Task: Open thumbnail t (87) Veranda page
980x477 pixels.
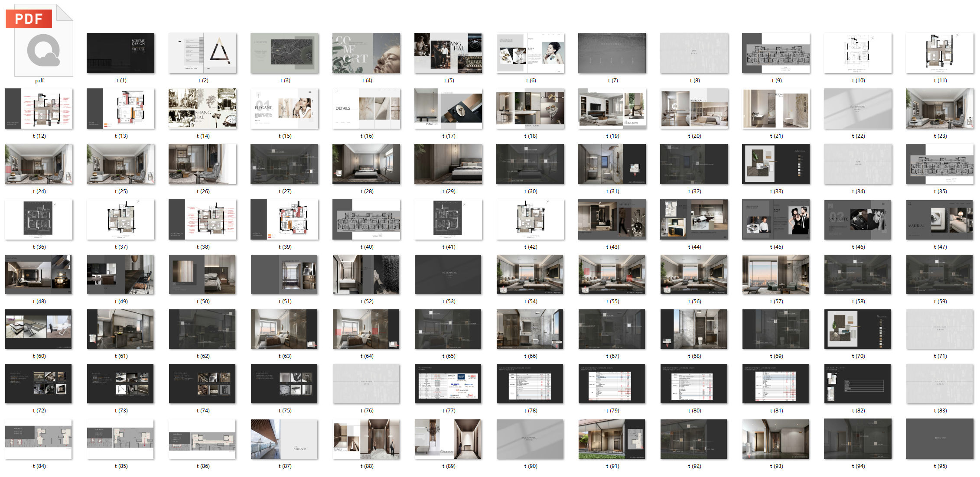Action: (284, 439)
